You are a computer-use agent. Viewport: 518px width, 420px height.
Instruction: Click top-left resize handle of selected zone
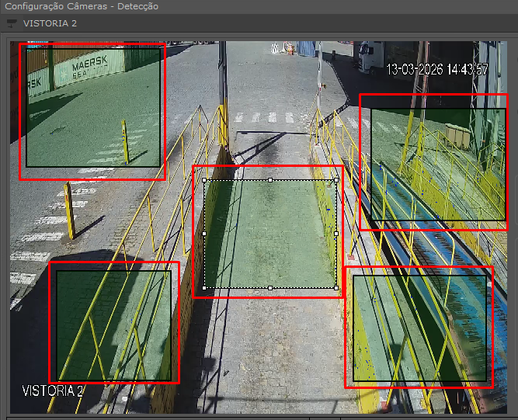[204, 180]
